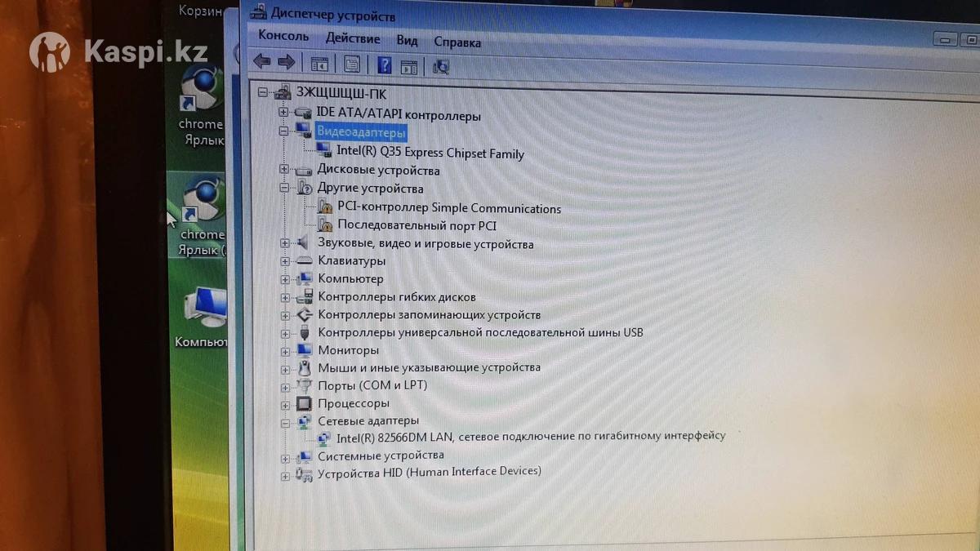
Task: Collapse the Сетевые адаптеры node
Action: (285, 422)
